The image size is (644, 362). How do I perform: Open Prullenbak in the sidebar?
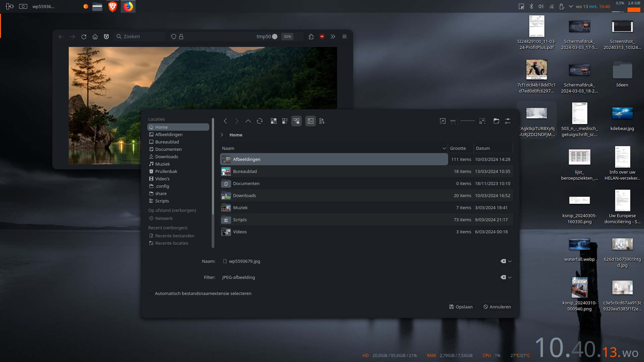(x=178, y=171)
